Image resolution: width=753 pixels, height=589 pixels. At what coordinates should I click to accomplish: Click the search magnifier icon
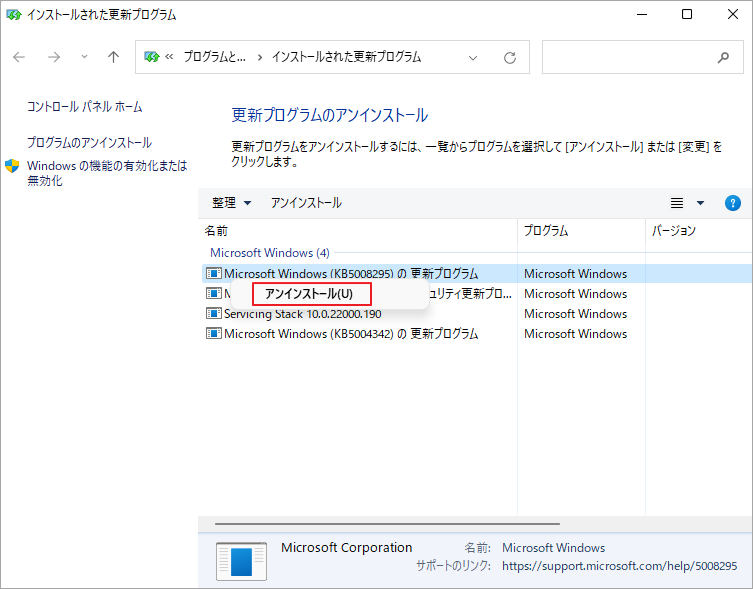pyautogui.click(x=723, y=58)
